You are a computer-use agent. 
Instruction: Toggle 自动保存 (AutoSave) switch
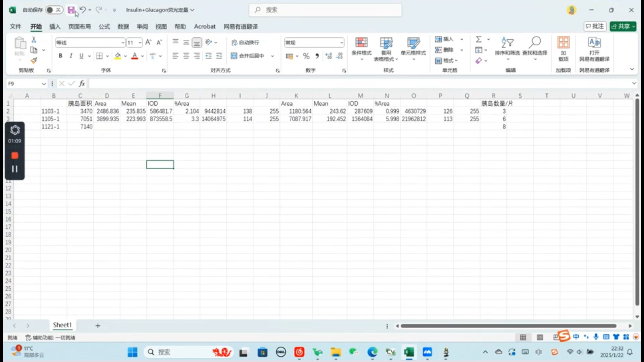click(53, 10)
